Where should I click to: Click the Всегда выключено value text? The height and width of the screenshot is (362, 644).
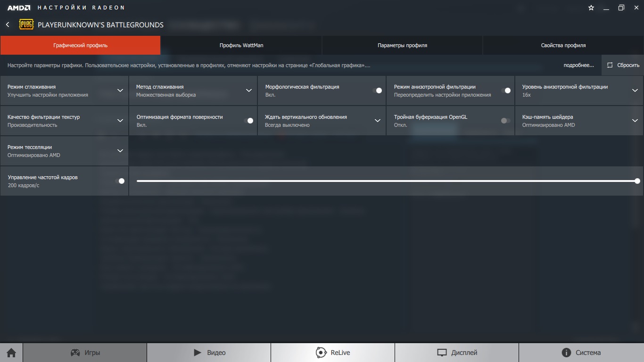click(x=287, y=125)
